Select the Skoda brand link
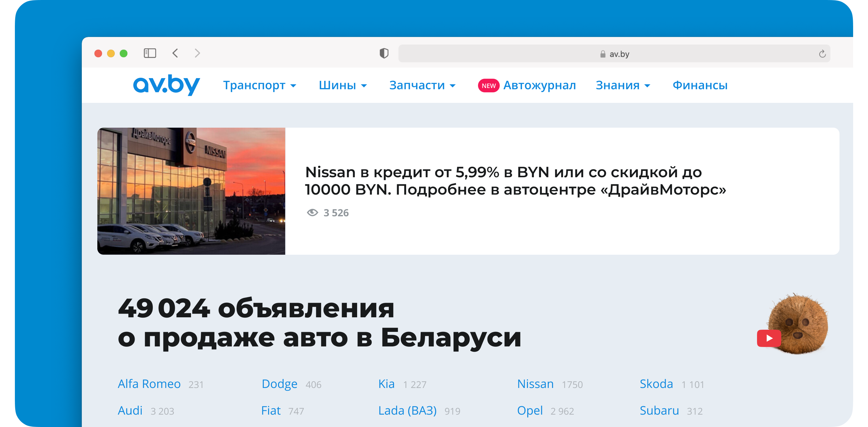Image resolution: width=868 pixels, height=427 pixels. click(x=656, y=384)
